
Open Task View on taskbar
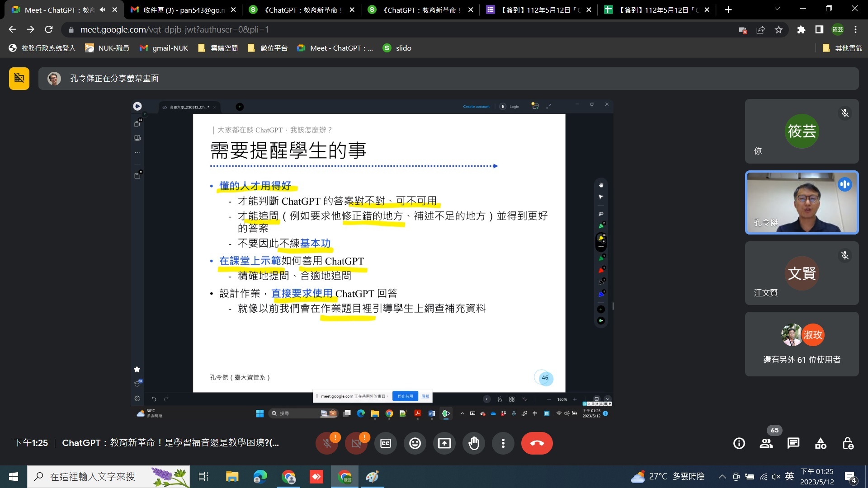tap(203, 477)
